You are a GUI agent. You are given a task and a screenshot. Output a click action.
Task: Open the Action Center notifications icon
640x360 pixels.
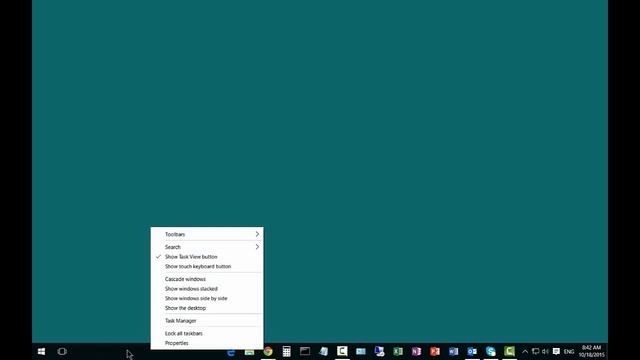pyautogui.click(x=556, y=351)
